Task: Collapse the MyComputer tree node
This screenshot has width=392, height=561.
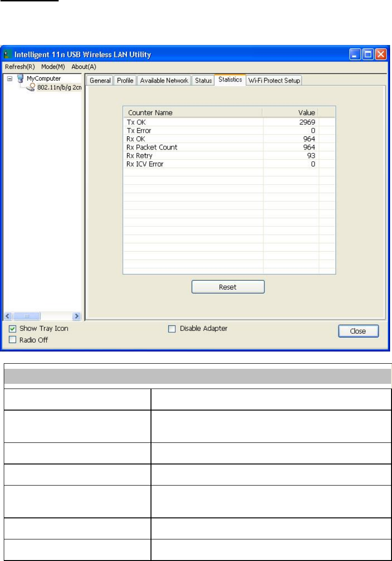Action: click(10, 78)
